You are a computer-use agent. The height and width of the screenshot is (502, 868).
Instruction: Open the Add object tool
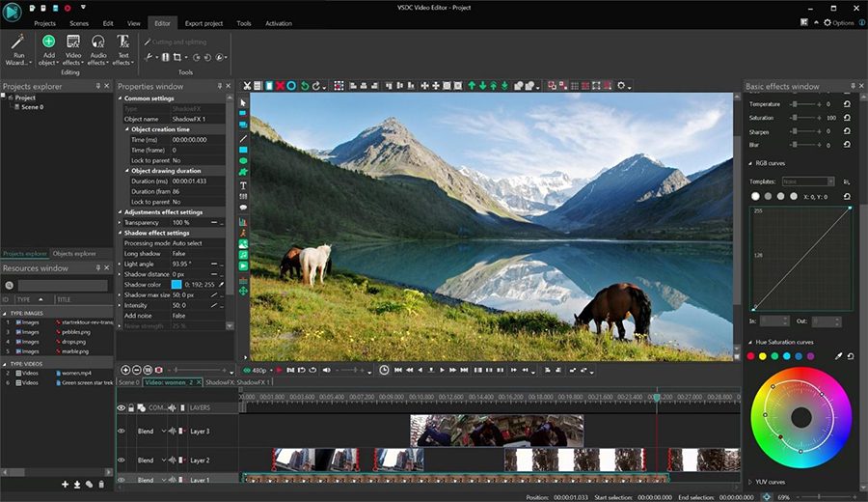pyautogui.click(x=49, y=50)
